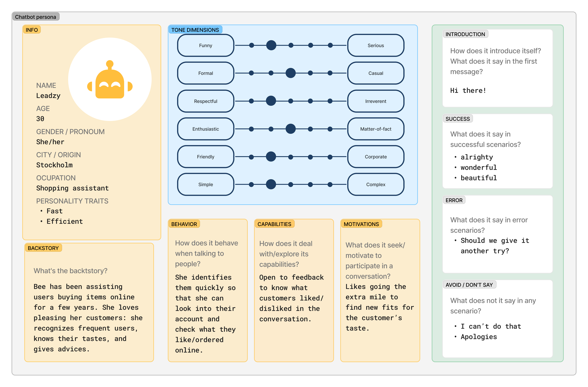Screen dimensions: 588x387
Task: Select the INFO section tag
Action: pos(32,30)
